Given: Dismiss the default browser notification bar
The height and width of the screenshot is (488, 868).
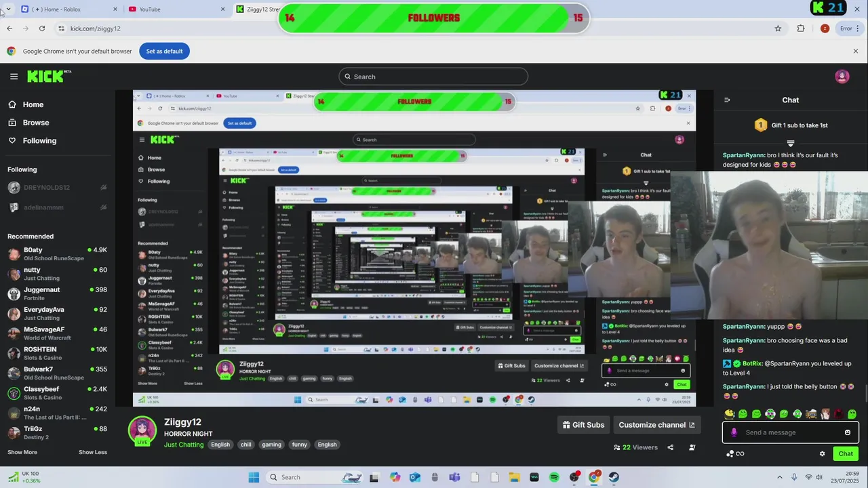Looking at the screenshot, I should click(x=855, y=52).
